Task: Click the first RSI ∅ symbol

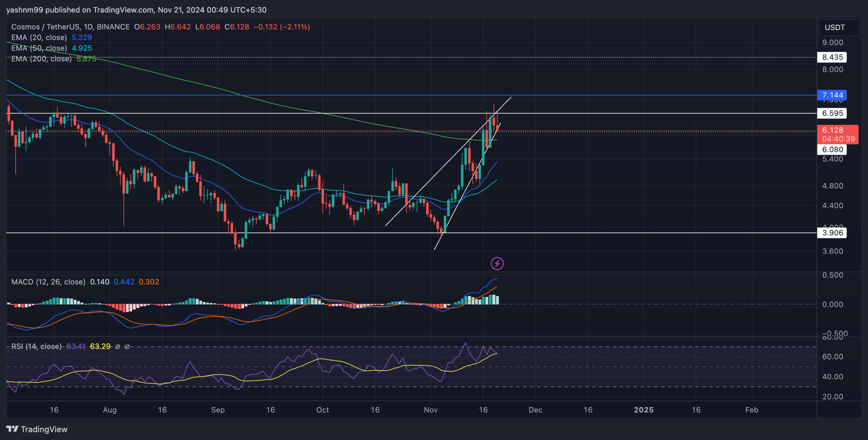Action: point(118,347)
